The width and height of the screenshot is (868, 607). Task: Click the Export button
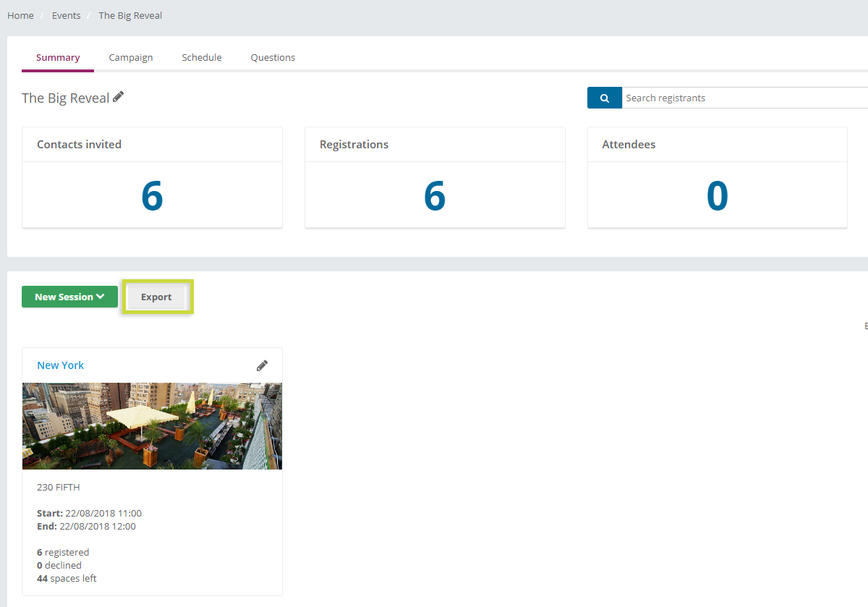156,297
